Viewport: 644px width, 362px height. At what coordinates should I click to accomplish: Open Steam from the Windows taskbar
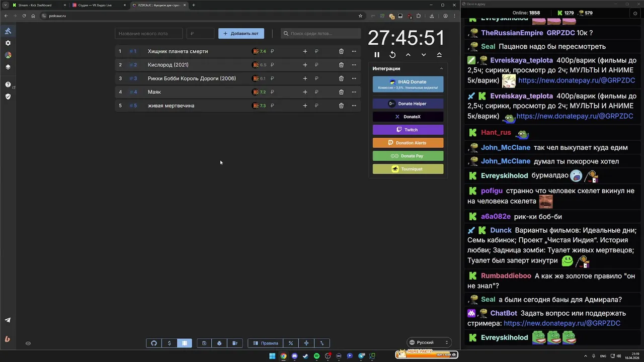305,356
